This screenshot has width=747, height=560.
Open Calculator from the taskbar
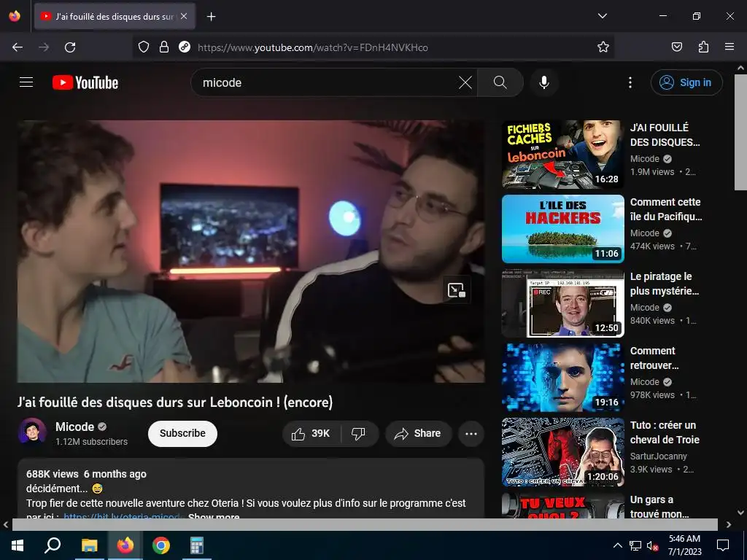coord(197,545)
